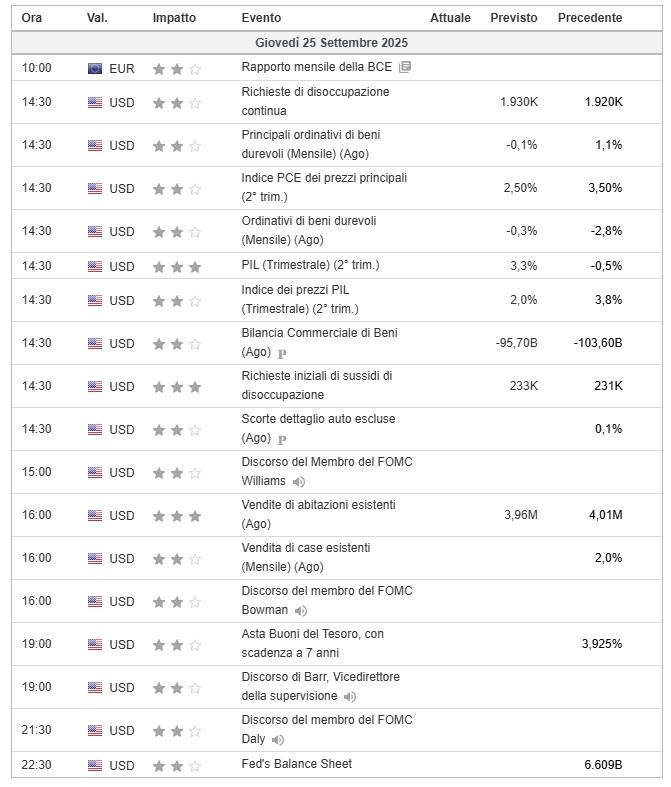Click the speaker icon beside Bowman's speech
The image size is (671, 787).
[301, 611]
